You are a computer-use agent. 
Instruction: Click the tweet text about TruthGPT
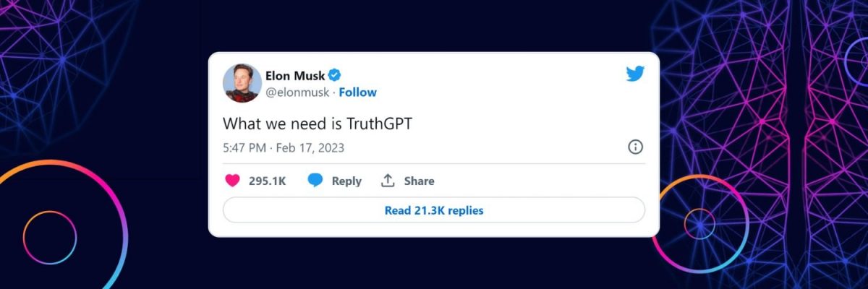tap(318, 124)
